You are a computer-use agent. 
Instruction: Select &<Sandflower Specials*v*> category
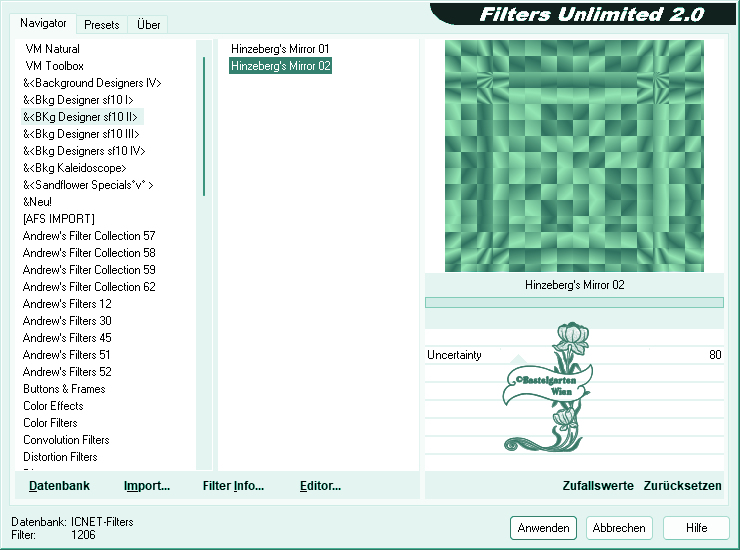[88, 185]
